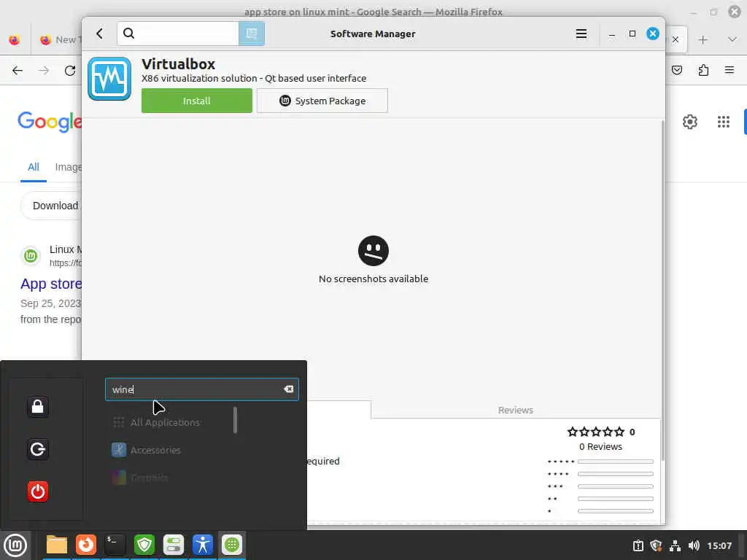
Task: Open the 'App store' search result link
Action: [51, 284]
